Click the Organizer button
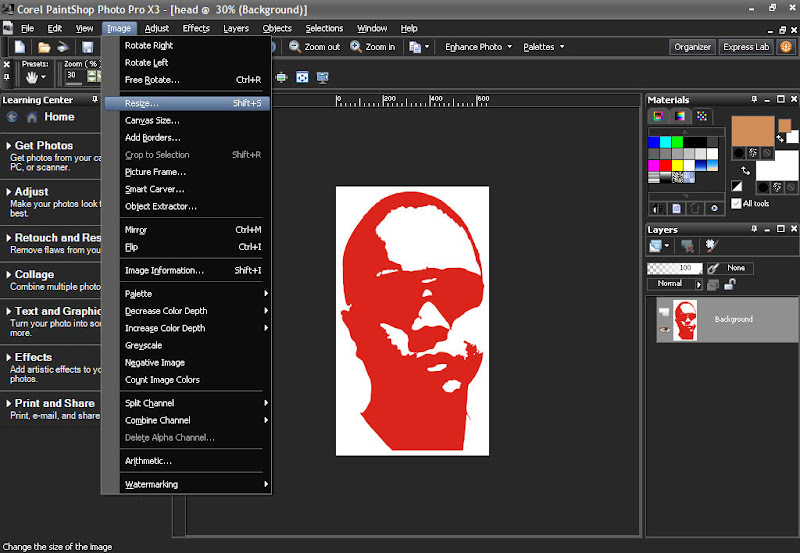 click(x=692, y=47)
